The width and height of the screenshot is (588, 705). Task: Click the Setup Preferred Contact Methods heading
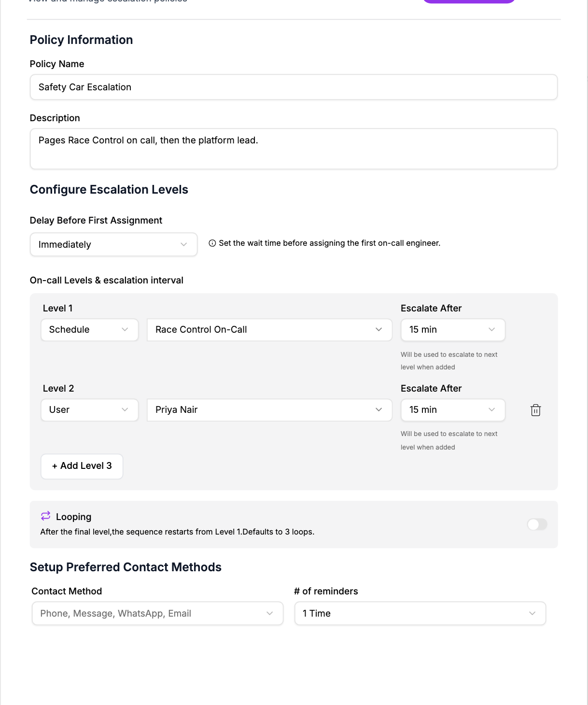126,567
